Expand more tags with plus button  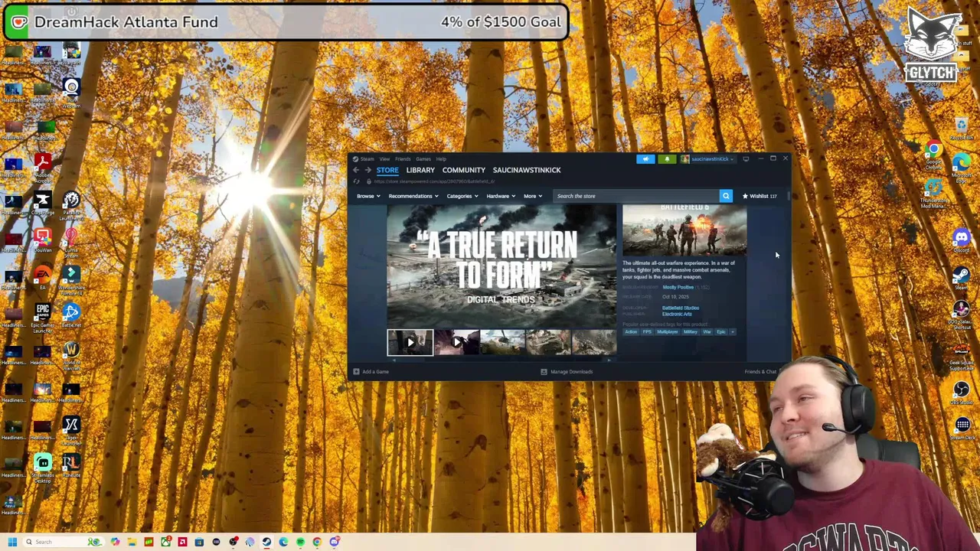click(733, 332)
